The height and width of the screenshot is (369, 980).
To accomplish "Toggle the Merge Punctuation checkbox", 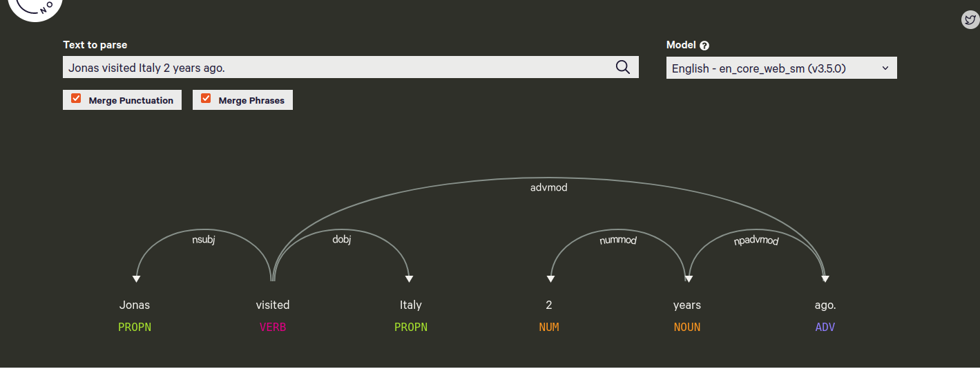I will [77, 99].
